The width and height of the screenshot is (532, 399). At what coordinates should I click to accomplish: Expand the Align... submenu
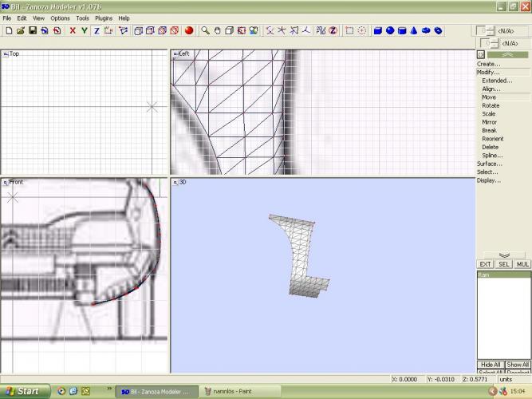[491, 89]
